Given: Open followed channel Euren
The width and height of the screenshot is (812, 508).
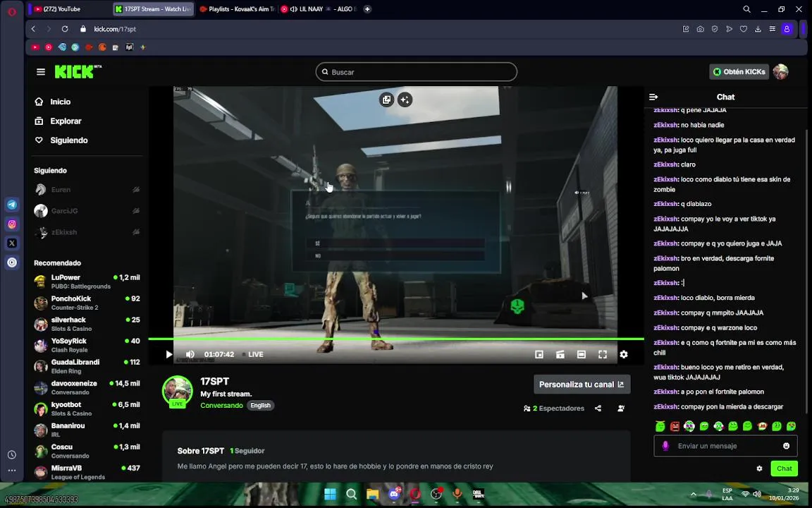Looking at the screenshot, I should tap(87, 190).
